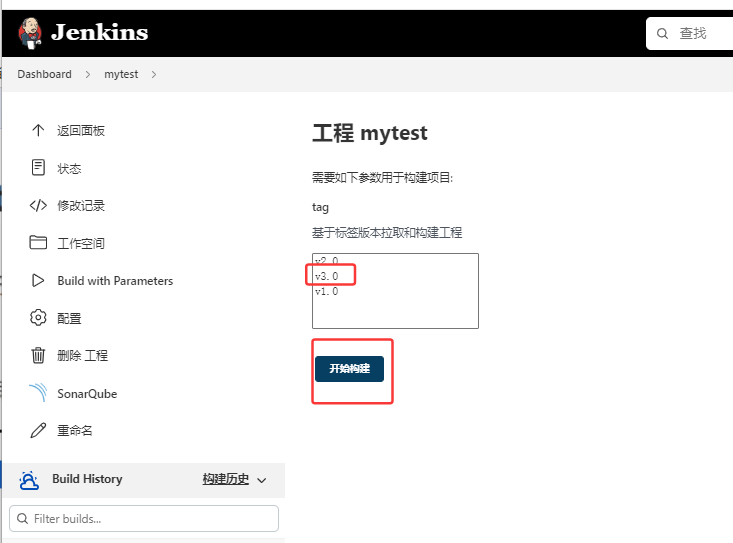Screen dimensions: 733x543
Task: Open the 返回面板 sidebar link
Action: point(81,131)
